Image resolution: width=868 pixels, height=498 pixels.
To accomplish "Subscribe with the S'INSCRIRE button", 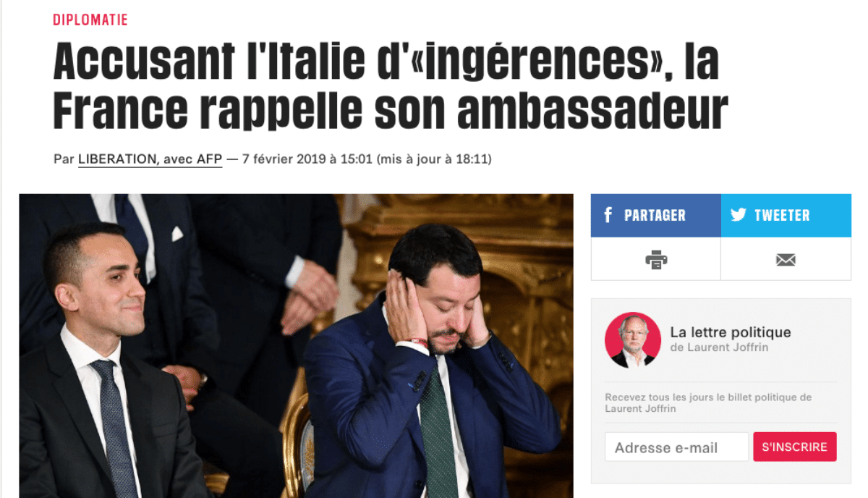I will 795,447.
